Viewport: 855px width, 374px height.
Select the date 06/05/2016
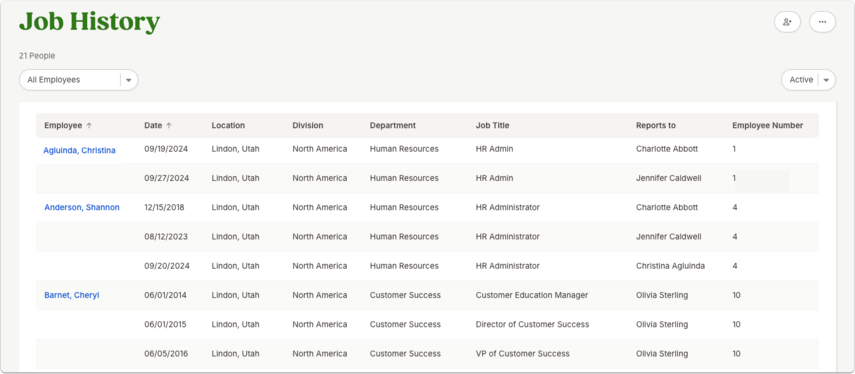click(166, 354)
